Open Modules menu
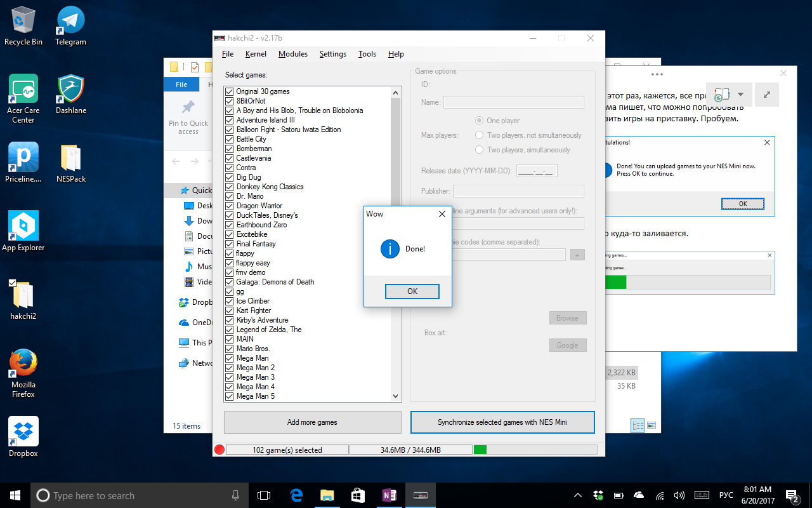Viewport: 812px width, 508px height. tap(293, 54)
